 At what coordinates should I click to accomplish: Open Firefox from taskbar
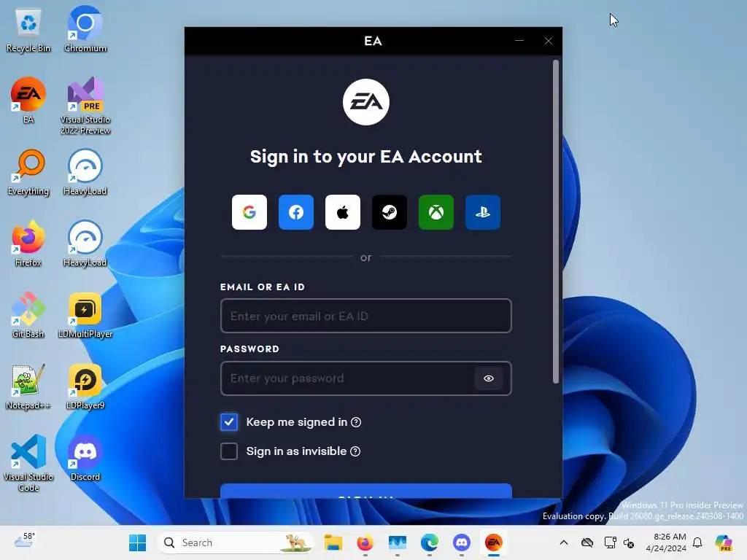coord(365,542)
